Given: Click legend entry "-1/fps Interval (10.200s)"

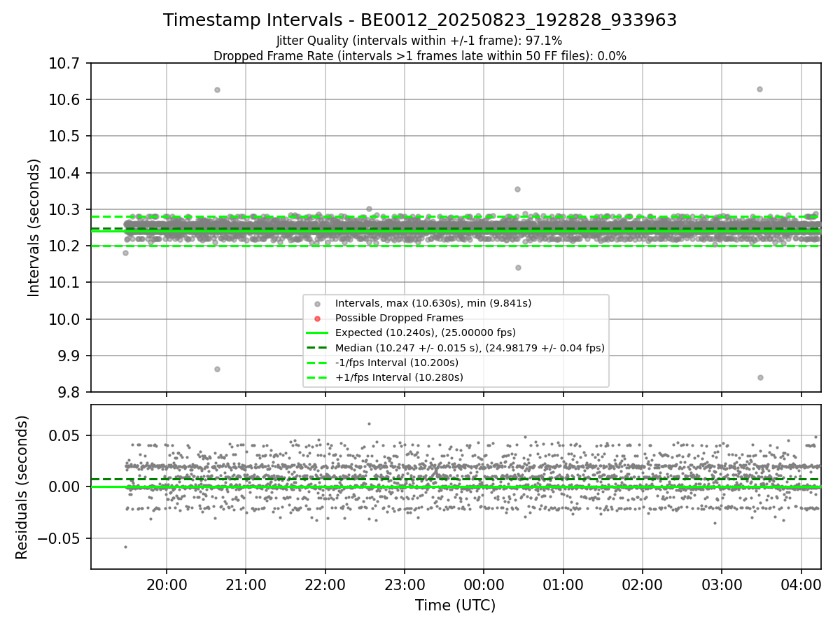Looking at the screenshot, I should pos(397,363).
